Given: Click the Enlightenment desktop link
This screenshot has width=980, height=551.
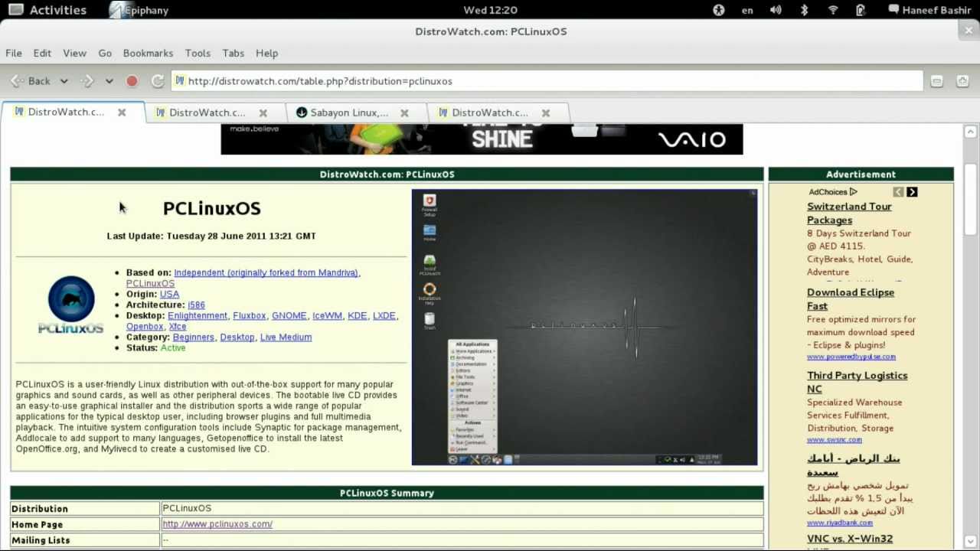Looking at the screenshot, I should click(198, 315).
